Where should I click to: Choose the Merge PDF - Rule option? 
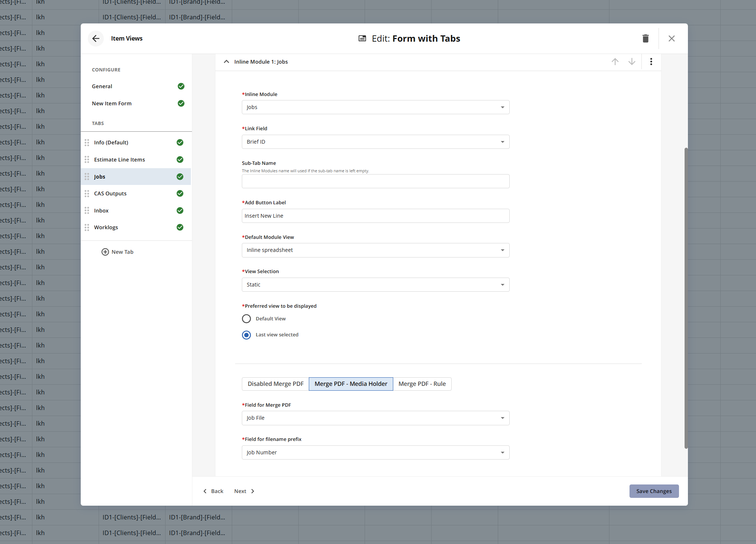pyautogui.click(x=422, y=384)
